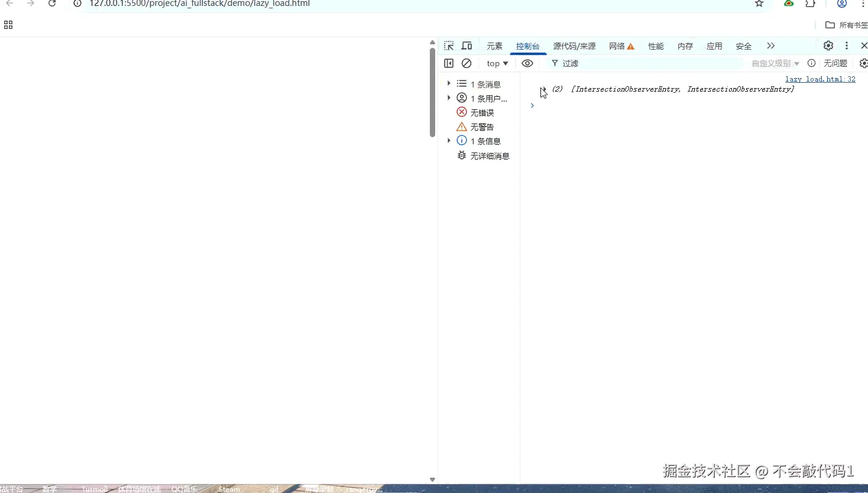Viewport: 868px width, 493px height.
Task: Show the console sidebar panel icon
Action: (x=450, y=63)
